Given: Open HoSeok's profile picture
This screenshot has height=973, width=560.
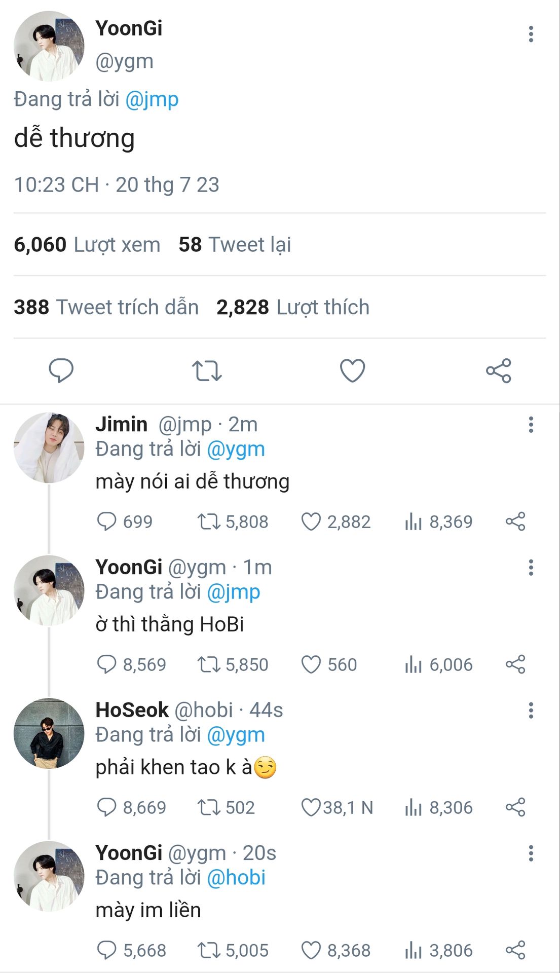Looking at the screenshot, I should click(x=49, y=733).
